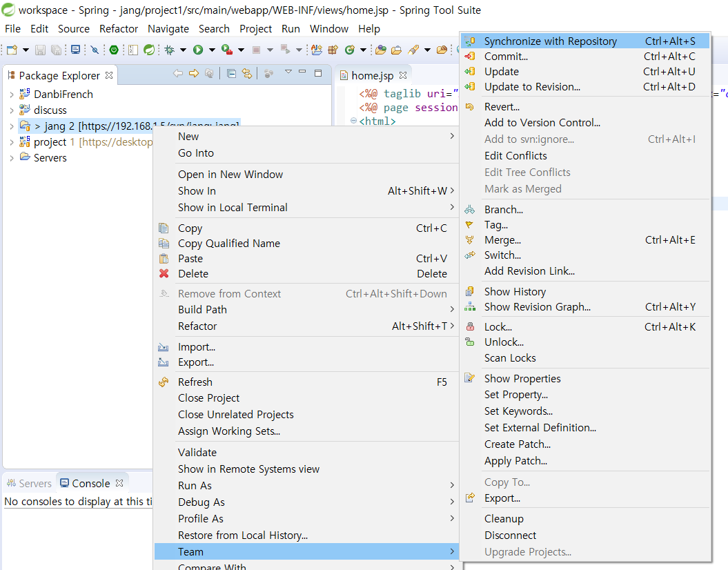Open the Package Explorer View Menu triangle

288,72
